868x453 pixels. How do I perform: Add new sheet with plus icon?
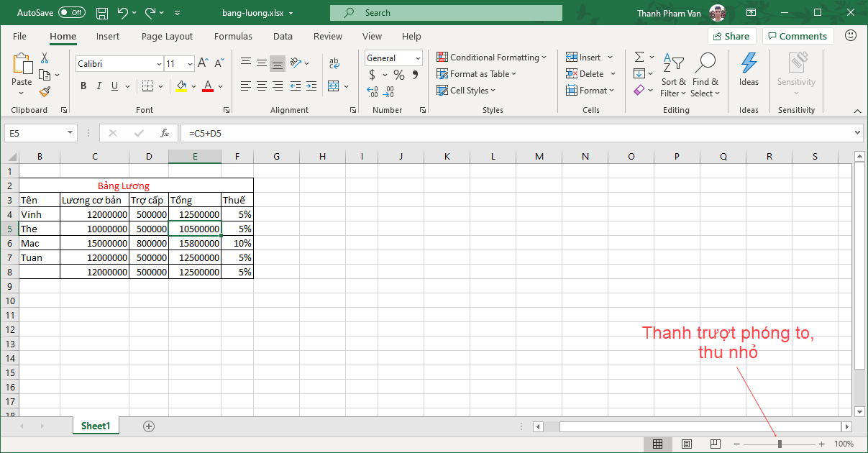point(149,426)
